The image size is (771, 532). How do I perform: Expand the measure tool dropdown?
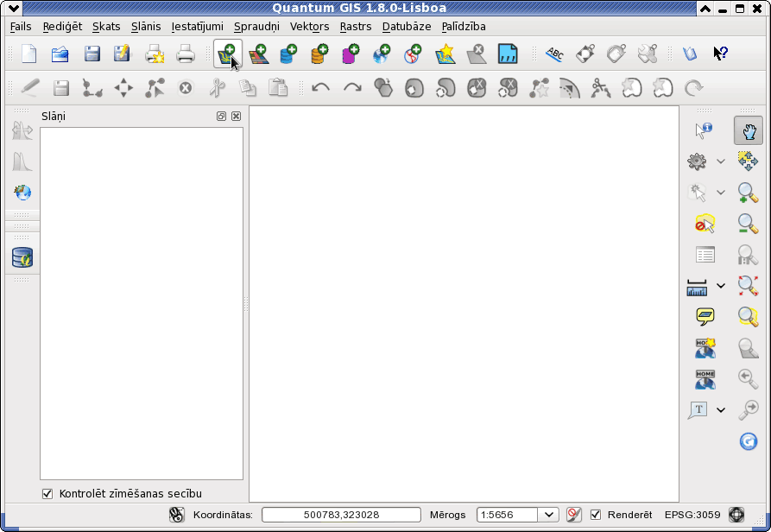click(721, 286)
